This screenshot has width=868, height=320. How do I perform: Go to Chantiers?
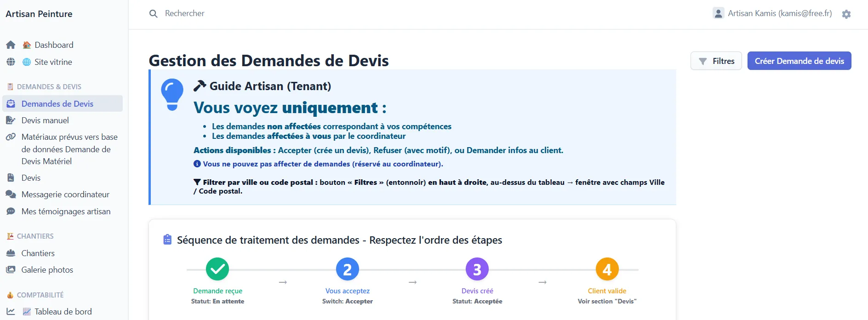tap(38, 253)
